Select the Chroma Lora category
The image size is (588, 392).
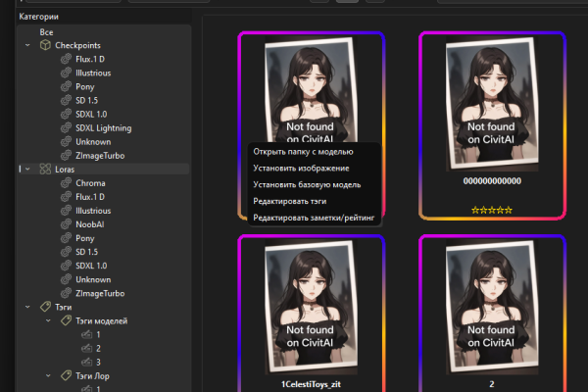coord(90,183)
